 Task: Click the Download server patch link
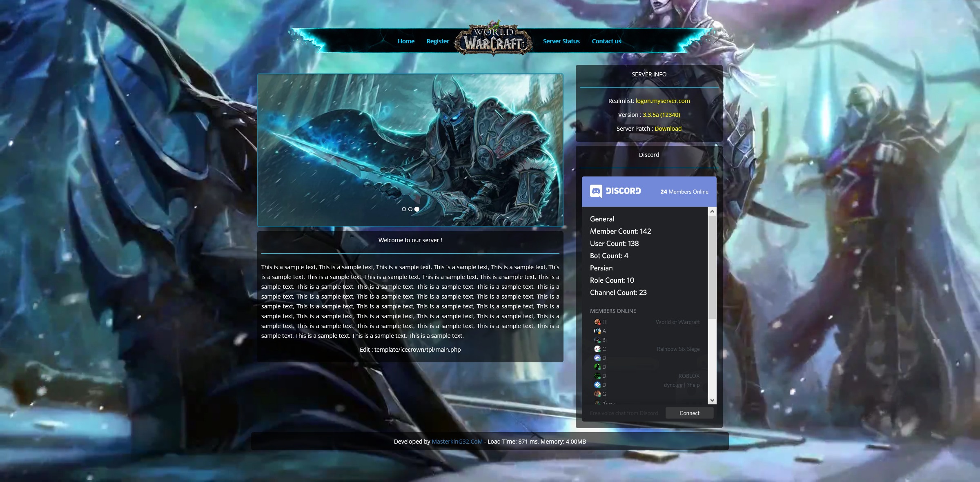(668, 129)
